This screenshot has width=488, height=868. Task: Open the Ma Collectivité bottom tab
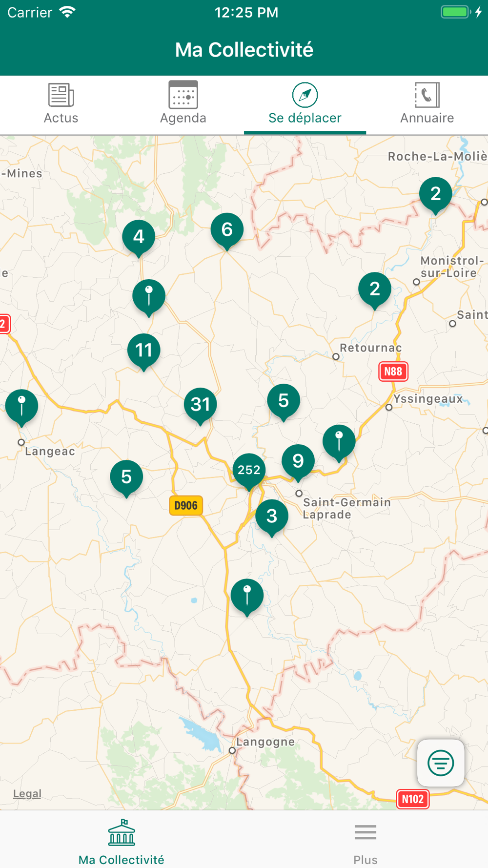(122, 842)
